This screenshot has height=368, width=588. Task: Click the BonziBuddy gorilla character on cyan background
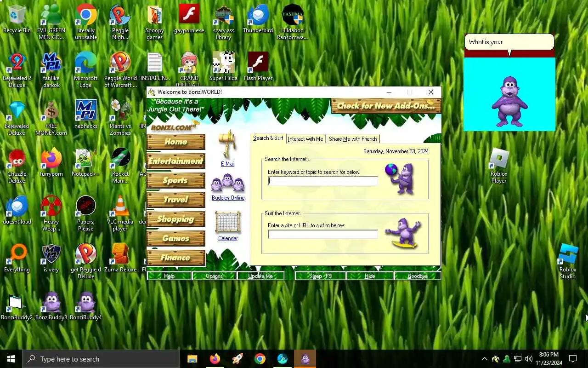pos(509,101)
